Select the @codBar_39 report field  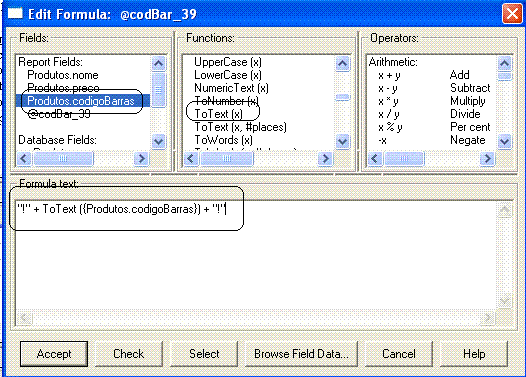click(59, 114)
